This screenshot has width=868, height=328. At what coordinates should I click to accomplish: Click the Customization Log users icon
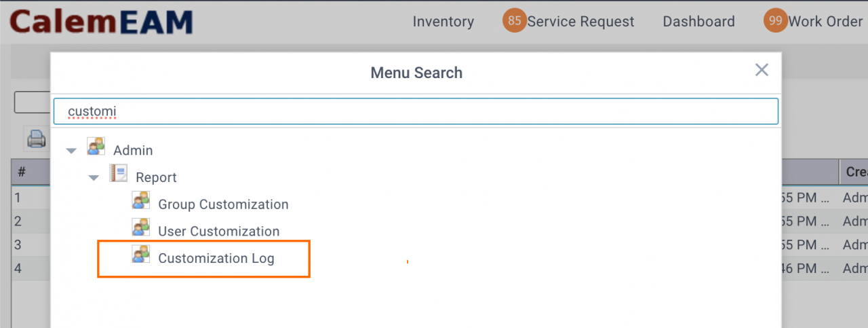(140, 255)
